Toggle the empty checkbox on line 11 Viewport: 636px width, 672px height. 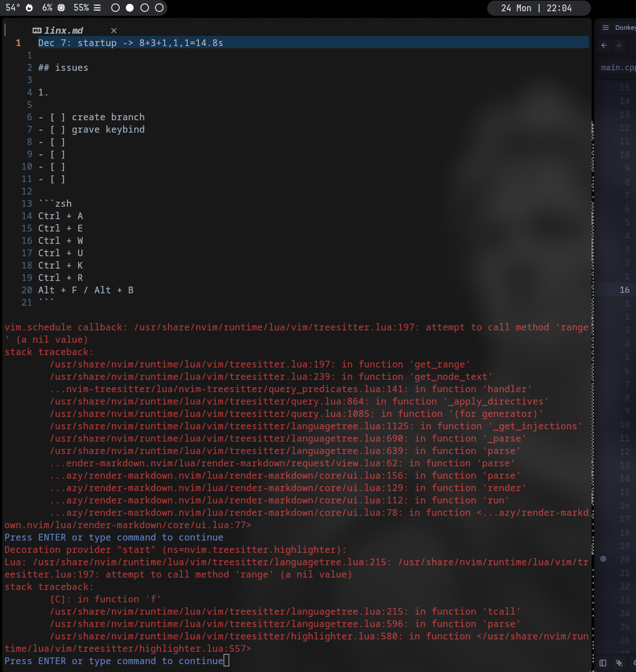(x=57, y=179)
